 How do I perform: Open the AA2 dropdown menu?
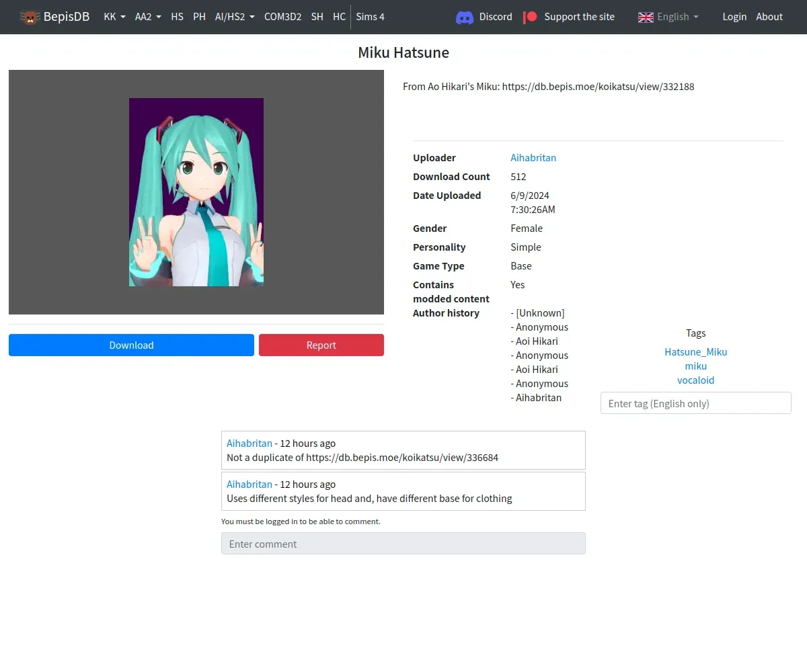148,17
